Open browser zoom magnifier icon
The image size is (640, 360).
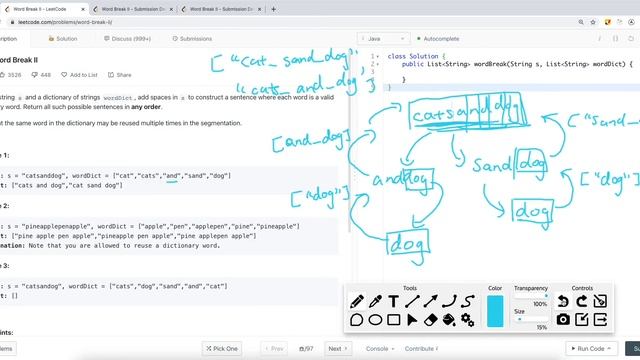point(581,22)
